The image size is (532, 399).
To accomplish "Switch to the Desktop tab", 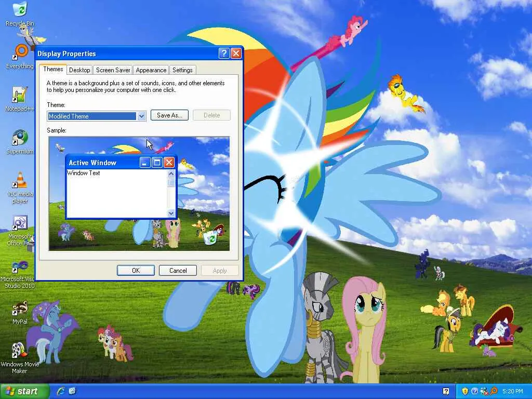I will tap(79, 70).
